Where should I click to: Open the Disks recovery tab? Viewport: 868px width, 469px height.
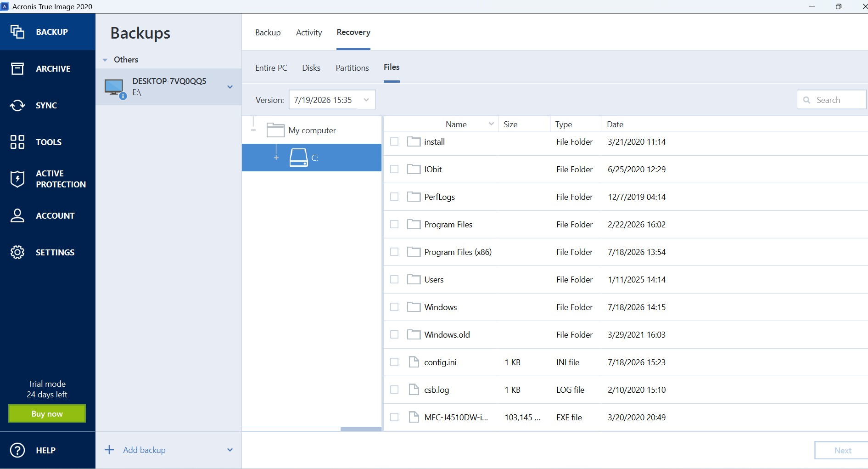point(311,68)
